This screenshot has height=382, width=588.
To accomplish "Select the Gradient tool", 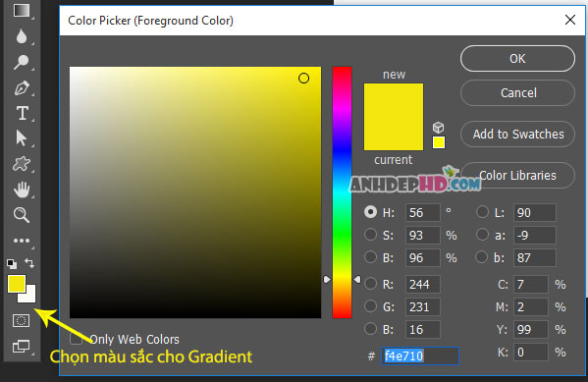I will pyautogui.click(x=22, y=10).
